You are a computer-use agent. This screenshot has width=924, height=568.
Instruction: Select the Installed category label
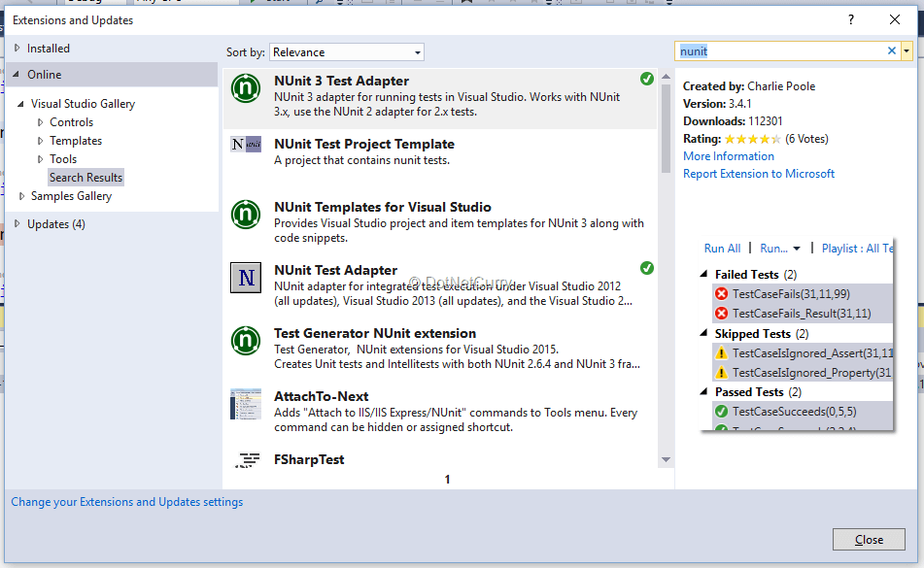49,49
